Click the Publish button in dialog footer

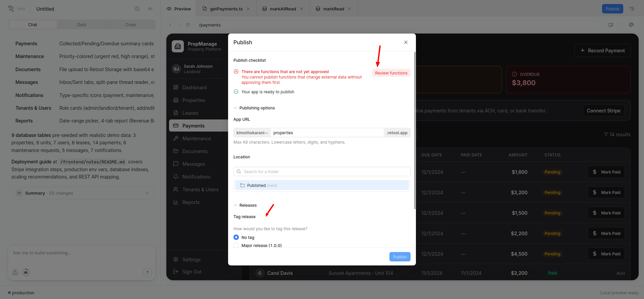400,257
